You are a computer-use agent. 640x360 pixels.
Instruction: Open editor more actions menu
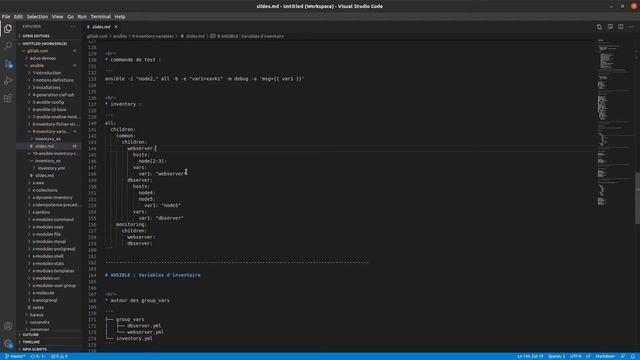click(x=631, y=27)
